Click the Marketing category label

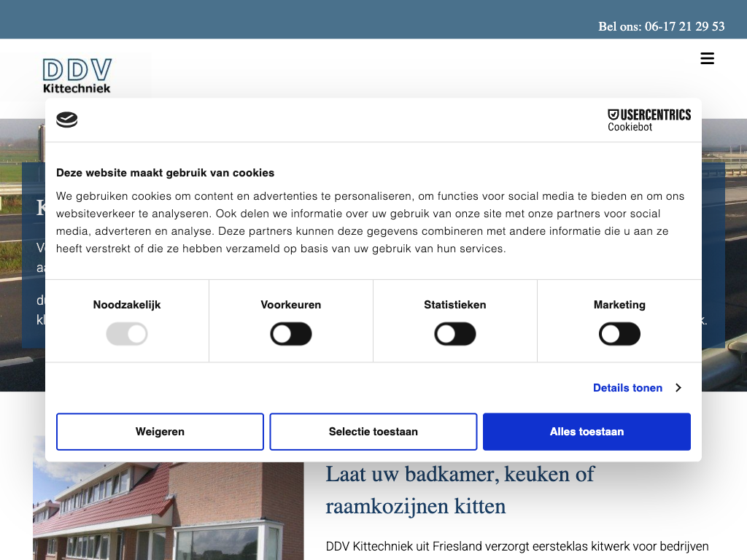coord(619,305)
